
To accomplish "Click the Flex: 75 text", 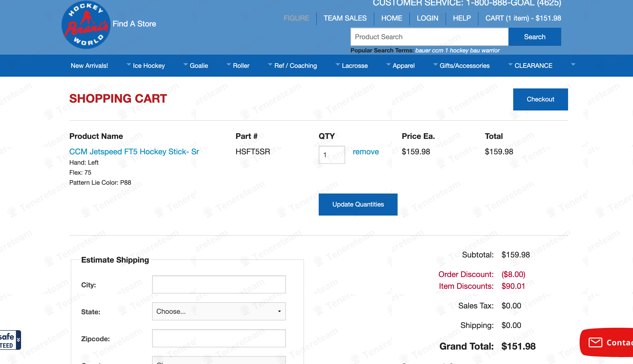I will click(x=80, y=172).
